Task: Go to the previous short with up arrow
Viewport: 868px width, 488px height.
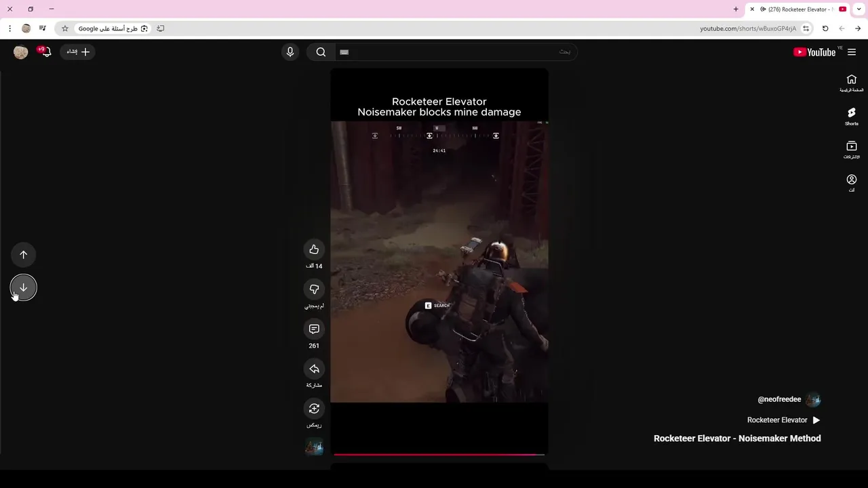Action: click(24, 255)
